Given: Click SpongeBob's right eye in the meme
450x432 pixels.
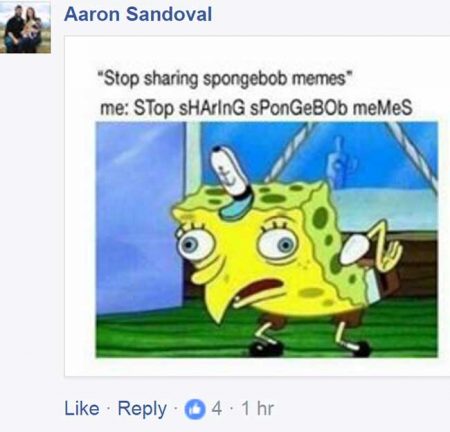Looking at the screenshot, I should (277, 246).
